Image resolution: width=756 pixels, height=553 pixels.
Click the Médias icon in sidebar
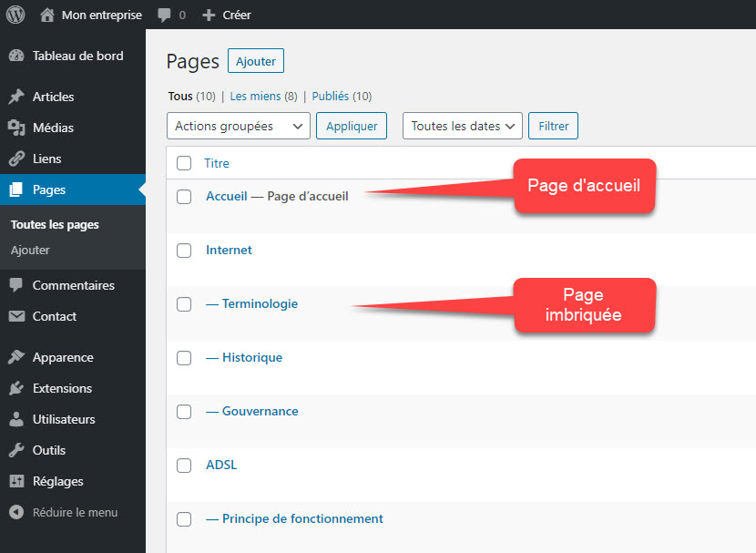pos(16,128)
